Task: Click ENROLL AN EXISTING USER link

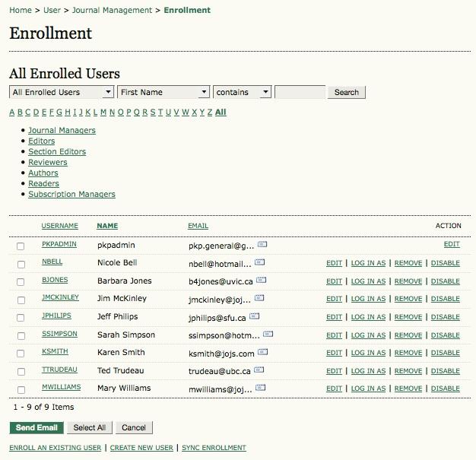Action: pos(56,448)
